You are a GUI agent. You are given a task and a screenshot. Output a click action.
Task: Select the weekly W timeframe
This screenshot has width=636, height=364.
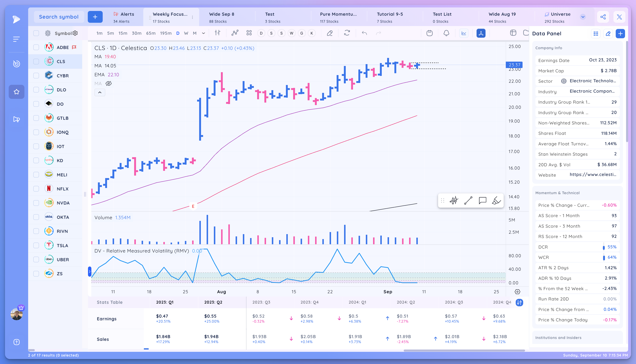[x=186, y=33]
